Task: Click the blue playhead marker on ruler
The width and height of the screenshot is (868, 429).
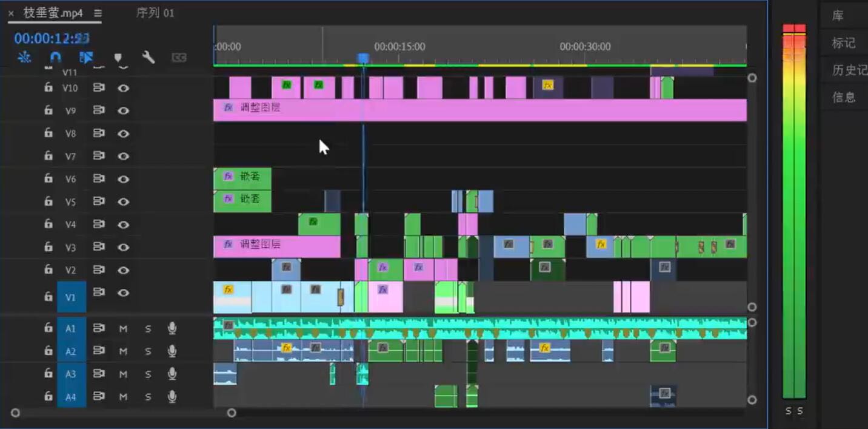Action: (363, 58)
